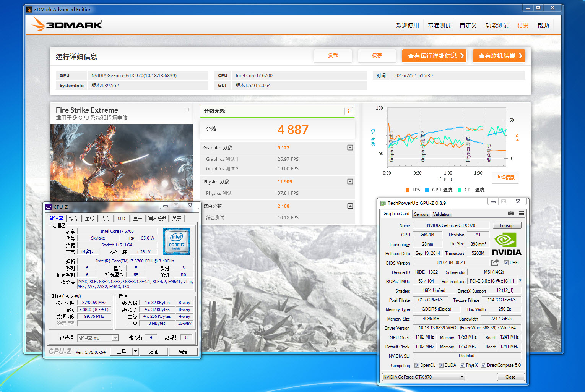The height and width of the screenshot is (392, 585).
Task: Toggle the OpenCL checkbox
Action: tap(417, 365)
